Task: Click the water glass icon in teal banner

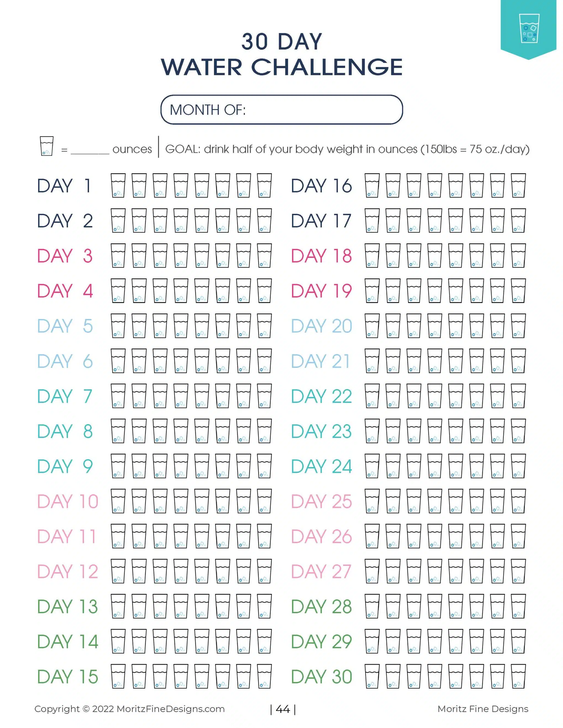Action: [x=529, y=28]
